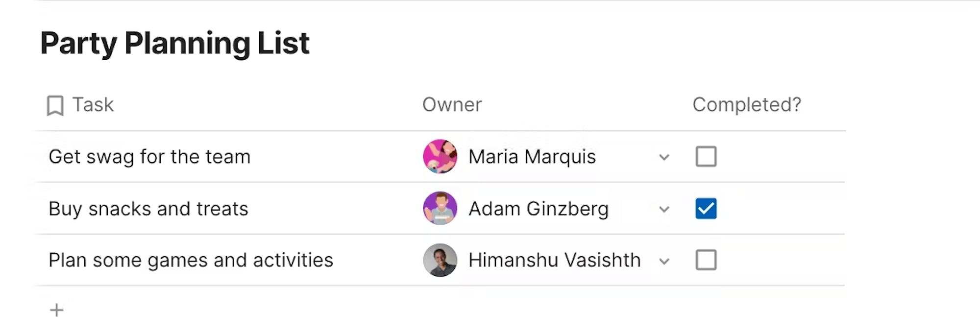Click the plus icon to add row

point(56,310)
